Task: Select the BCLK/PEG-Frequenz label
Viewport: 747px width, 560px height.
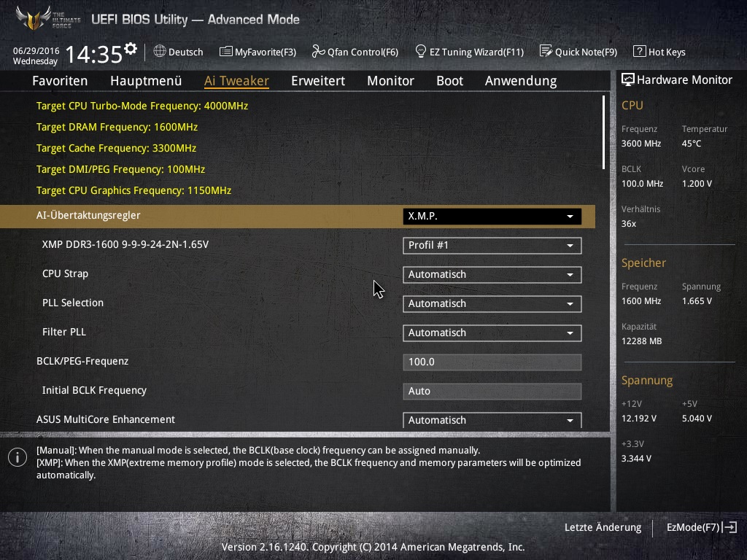Action: [x=82, y=361]
